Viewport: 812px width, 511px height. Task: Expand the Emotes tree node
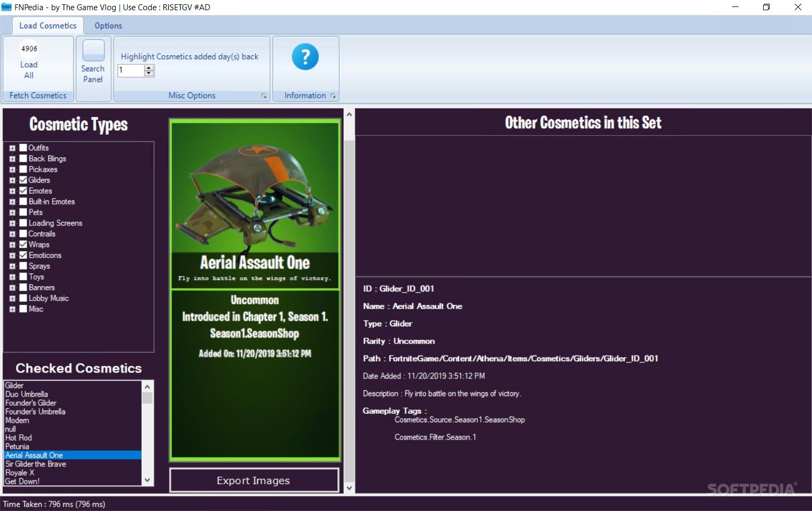click(12, 191)
